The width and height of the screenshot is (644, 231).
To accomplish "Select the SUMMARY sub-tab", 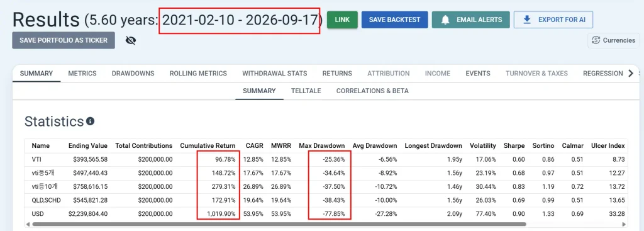I will (x=259, y=91).
